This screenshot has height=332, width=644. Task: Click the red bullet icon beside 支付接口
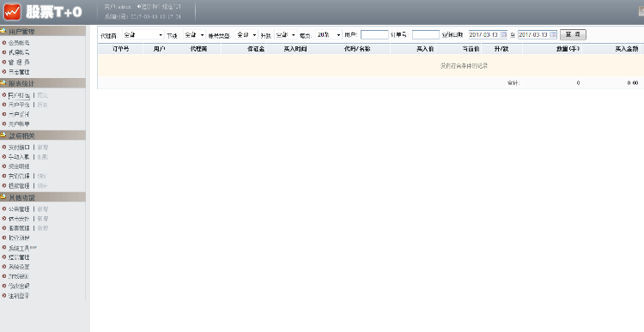pyautogui.click(x=4, y=147)
